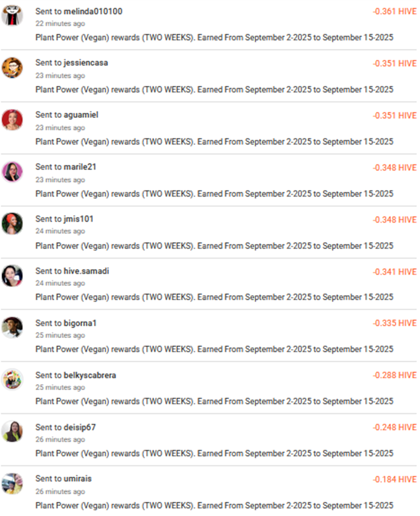420x516 pixels.
Task: Click jmis101's avatar image
Action: pyautogui.click(x=12, y=223)
